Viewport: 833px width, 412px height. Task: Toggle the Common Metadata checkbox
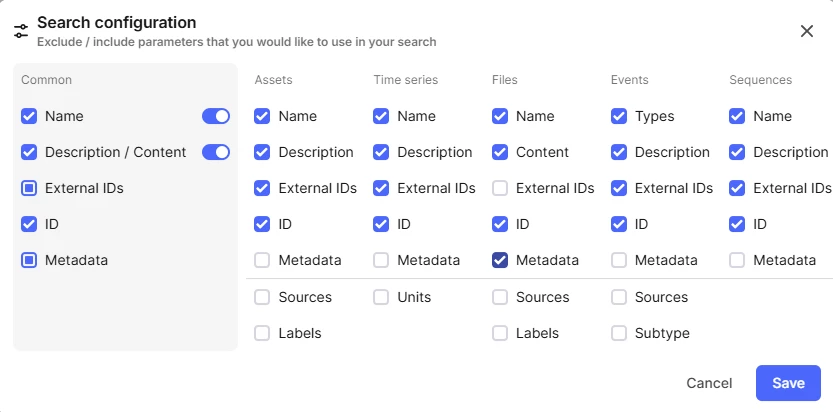coord(29,260)
